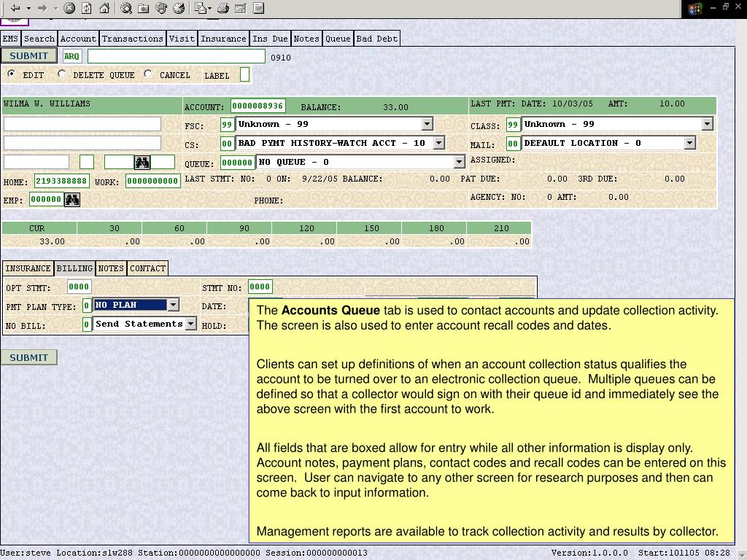Open the Ins Due tab

[270, 39]
